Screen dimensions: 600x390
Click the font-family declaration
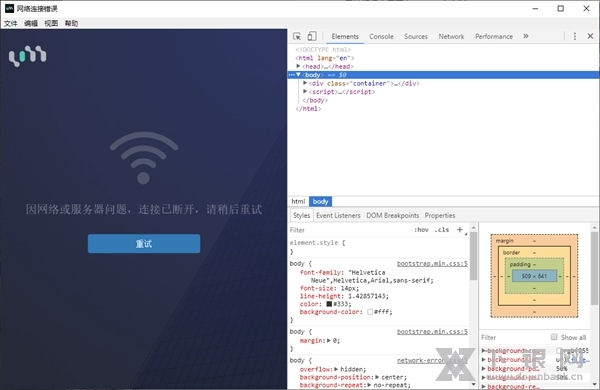[x=367, y=276]
